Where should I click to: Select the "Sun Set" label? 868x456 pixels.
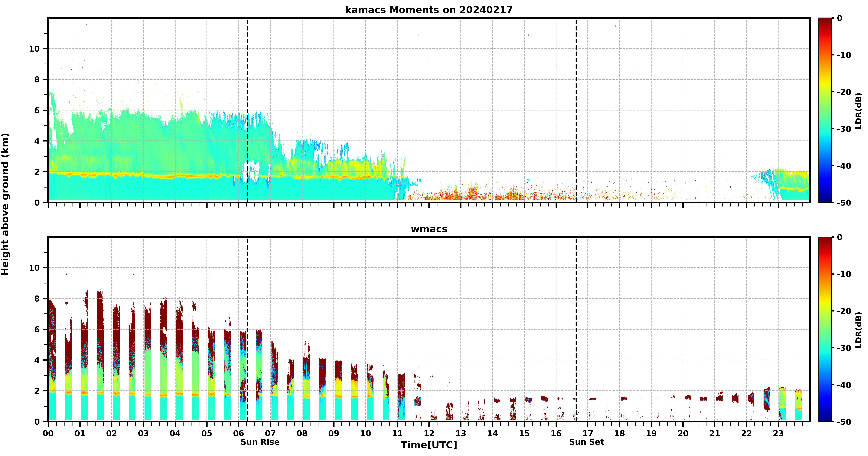tap(587, 442)
